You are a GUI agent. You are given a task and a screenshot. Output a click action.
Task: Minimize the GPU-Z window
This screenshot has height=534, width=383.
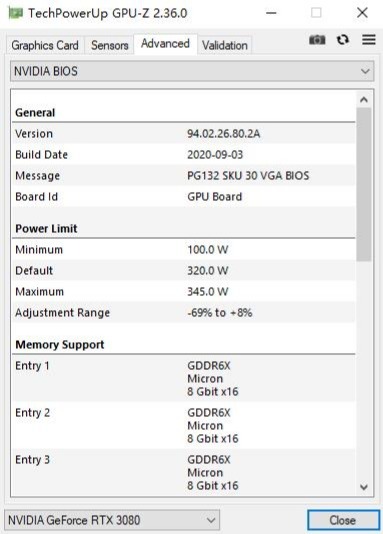271,13
